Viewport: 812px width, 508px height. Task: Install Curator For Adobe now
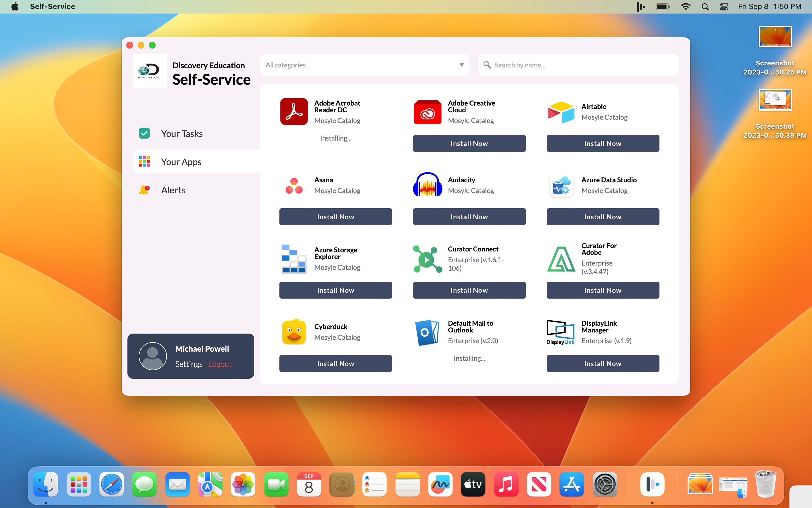pyautogui.click(x=603, y=290)
